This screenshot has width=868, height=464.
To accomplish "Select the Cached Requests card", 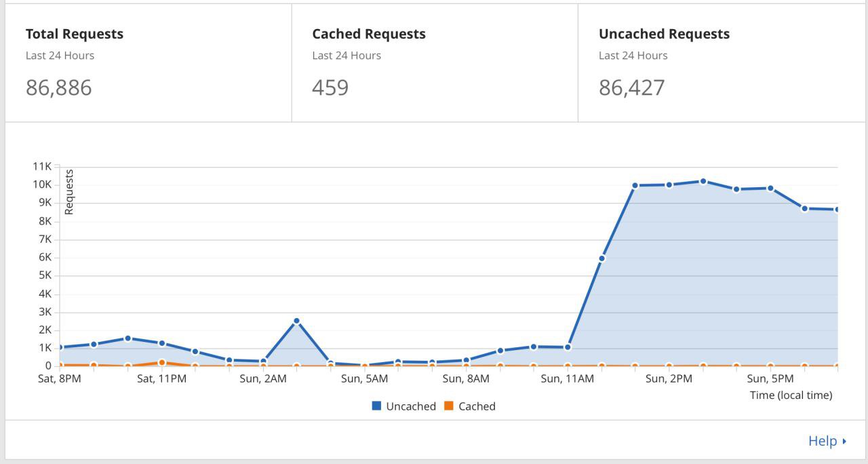I will [435, 63].
